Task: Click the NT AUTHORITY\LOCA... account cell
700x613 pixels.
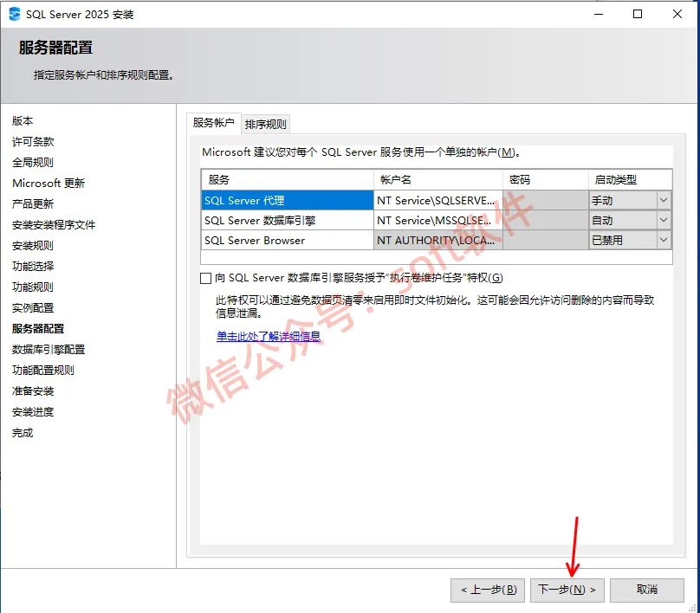Action: (x=438, y=240)
